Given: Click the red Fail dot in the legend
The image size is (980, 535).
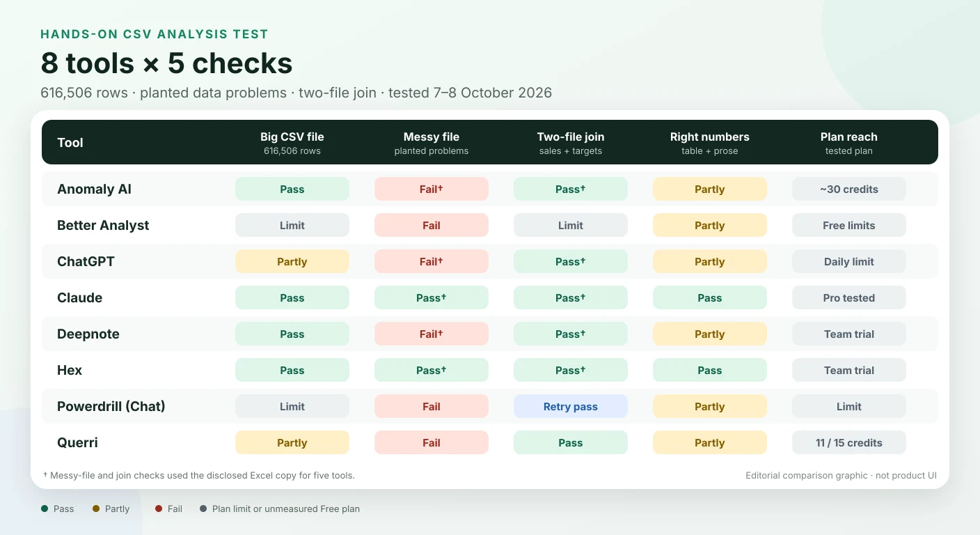Looking at the screenshot, I should (x=159, y=509).
